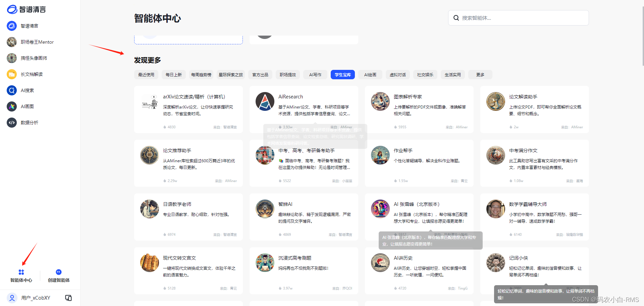Click the 搜索智能体 search field
Image resolution: width=644 pixels, height=306 pixels.
click(x=519, y=18)
